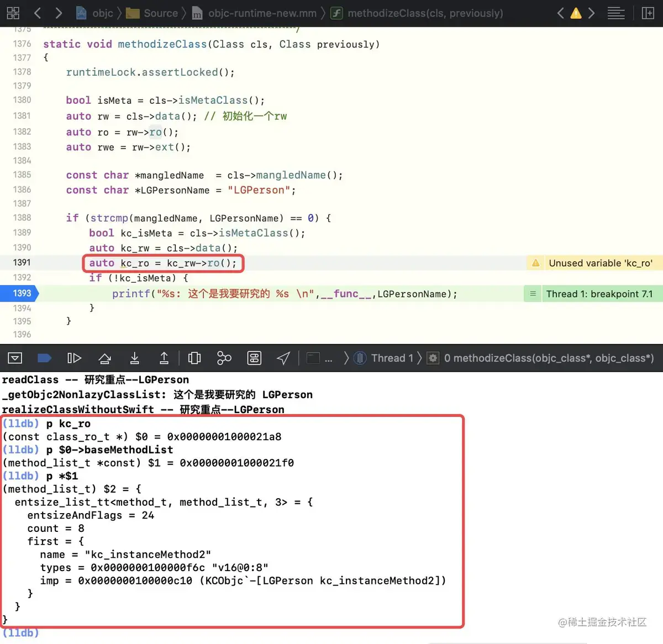Simulate location arrow icon

coord(283,358)
